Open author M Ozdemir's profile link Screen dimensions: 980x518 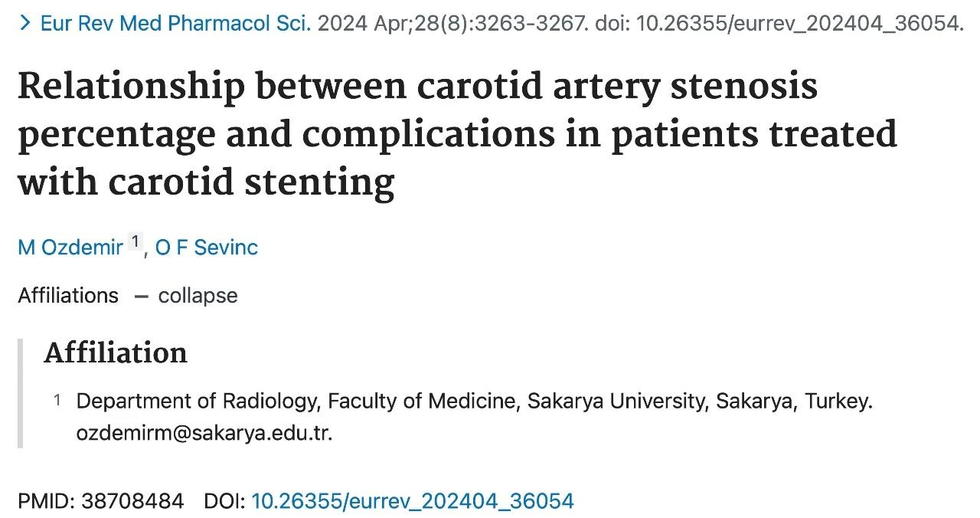[x=70, y=248]
